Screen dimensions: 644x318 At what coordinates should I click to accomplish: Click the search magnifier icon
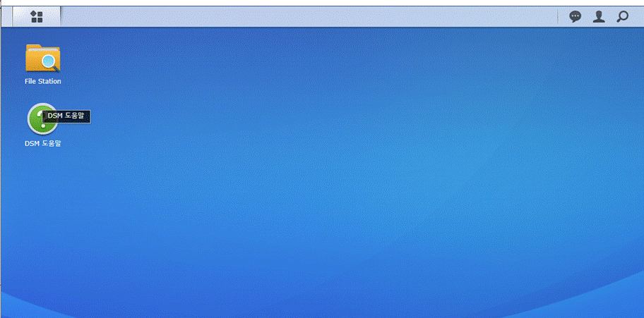click(622, 17)
